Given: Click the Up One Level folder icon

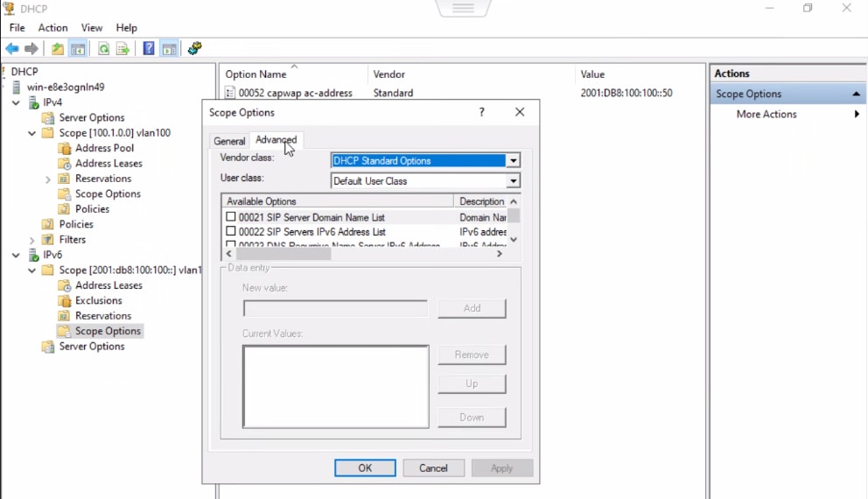Looking at the screenshot, I should [58, 49].
